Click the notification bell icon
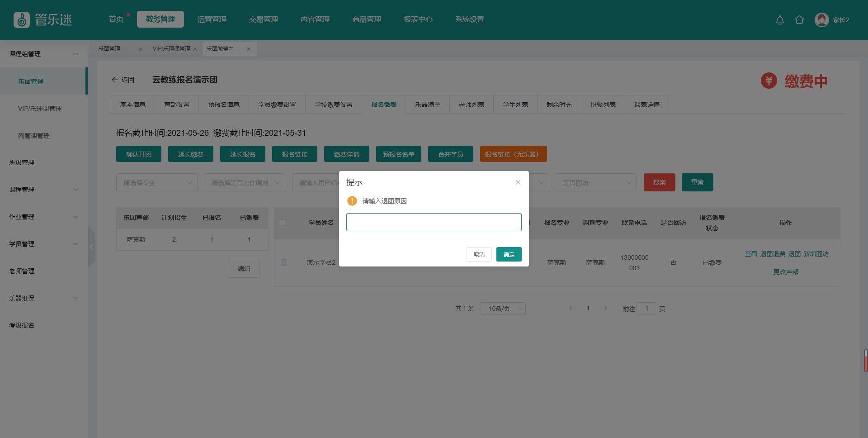The image size is (868, 438). coord(780,20)
